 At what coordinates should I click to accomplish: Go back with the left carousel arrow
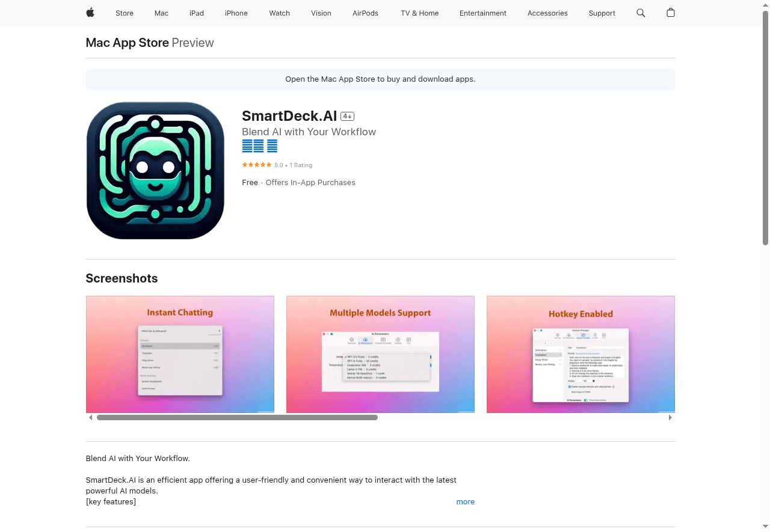pyautogui.click(x=90, y=417)
